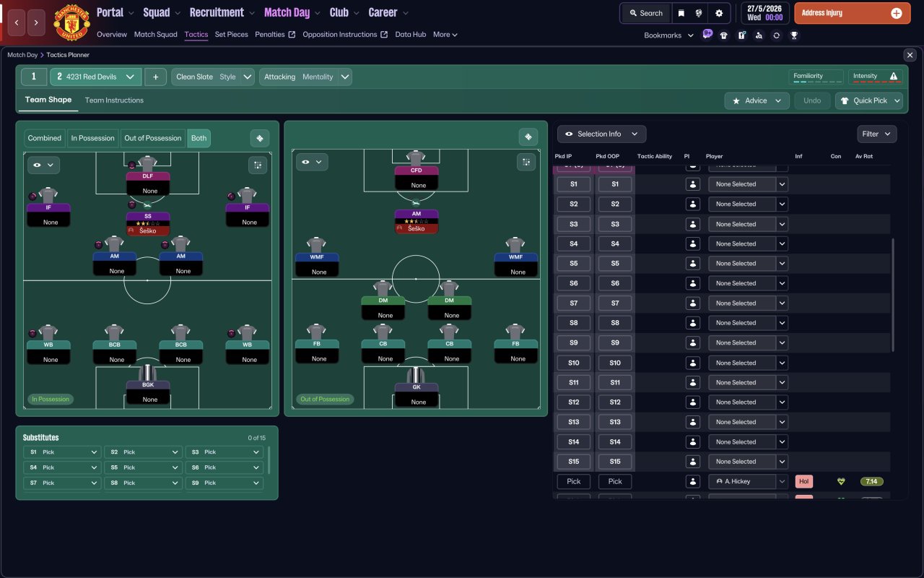Toggle the Out of Possession label on pitch
The image size is (924, 578).
coord(325,399)
